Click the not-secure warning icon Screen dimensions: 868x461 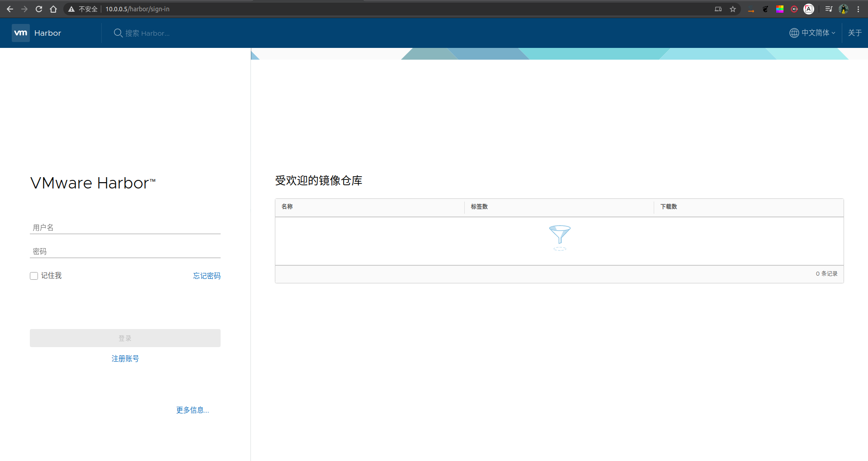[71, 9]
